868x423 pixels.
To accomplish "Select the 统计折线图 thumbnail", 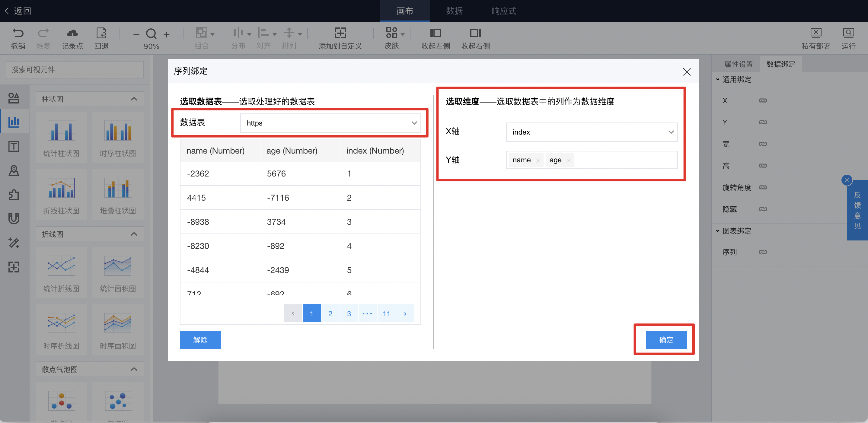I will coord(61,273).
